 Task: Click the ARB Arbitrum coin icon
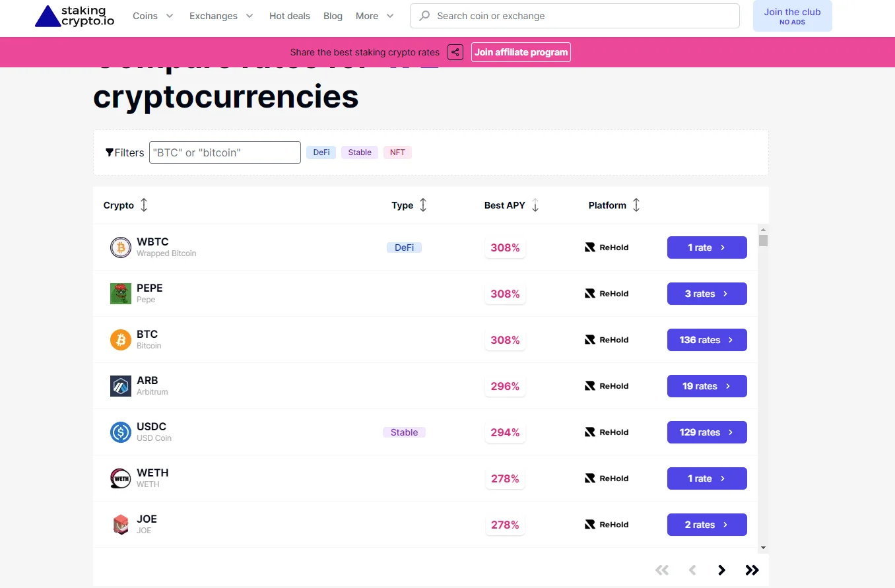coord(121,386)
